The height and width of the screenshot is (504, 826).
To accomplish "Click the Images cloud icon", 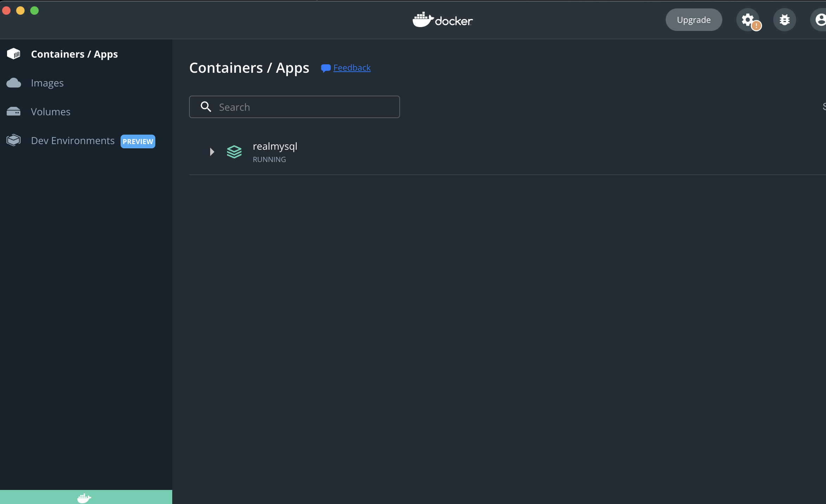I will click(14, 83).
